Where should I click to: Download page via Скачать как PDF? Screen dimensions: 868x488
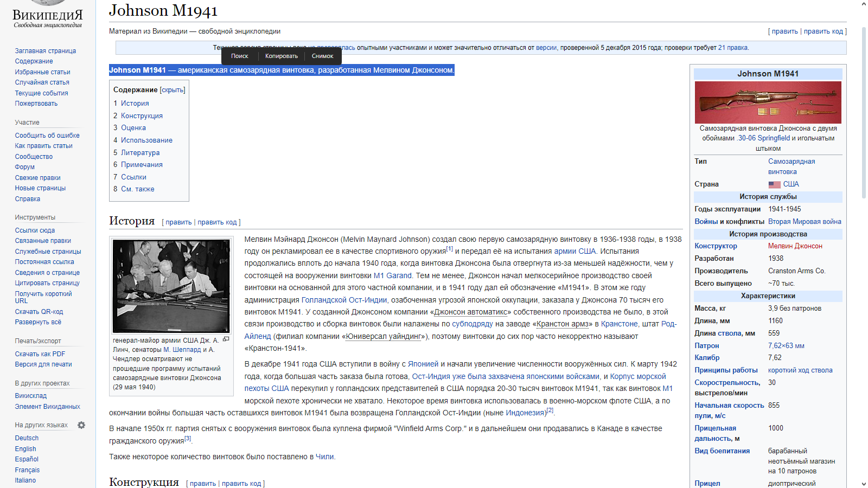(40, 354)
